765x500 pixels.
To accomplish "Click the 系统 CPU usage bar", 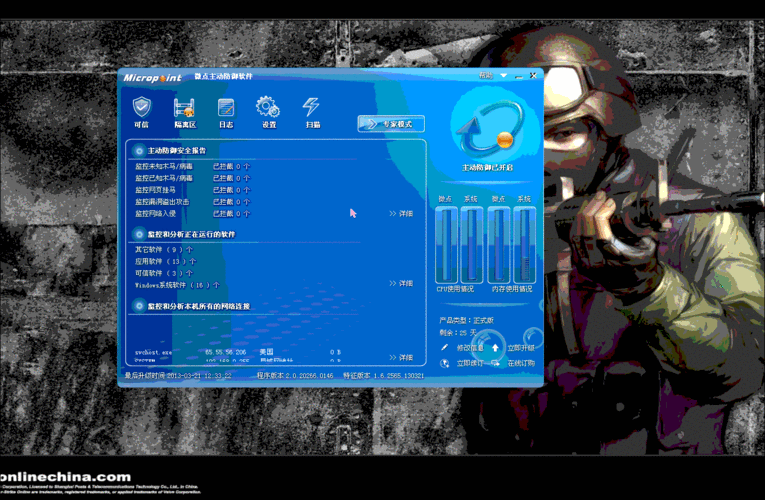I will (x=472, y=244).
